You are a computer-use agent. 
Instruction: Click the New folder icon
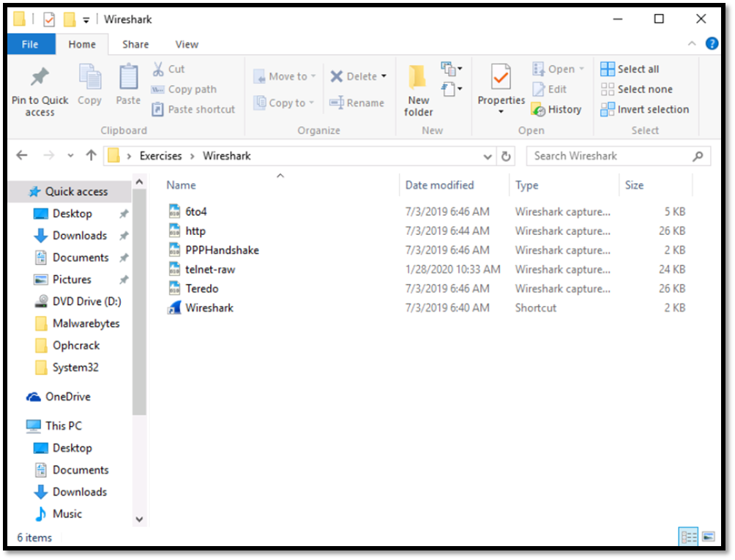[417, 77]
